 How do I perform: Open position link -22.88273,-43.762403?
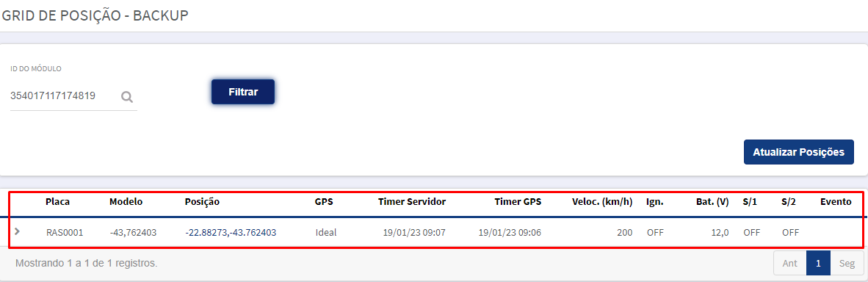tap(231, 232)
